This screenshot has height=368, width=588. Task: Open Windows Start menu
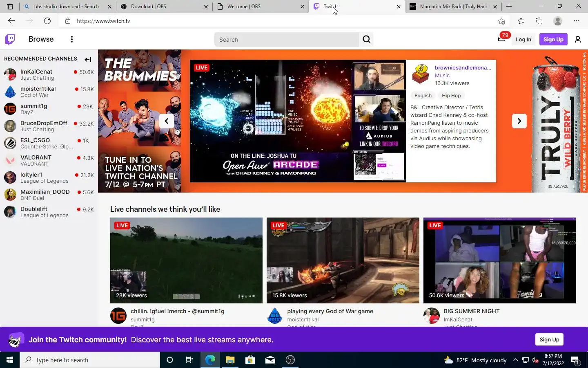[x=10, y=360]
